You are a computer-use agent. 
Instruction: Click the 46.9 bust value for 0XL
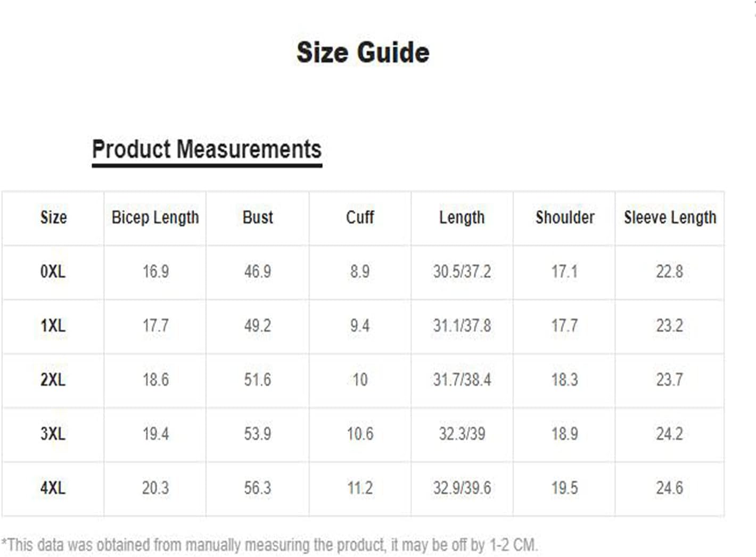click(x=258, y=271)
